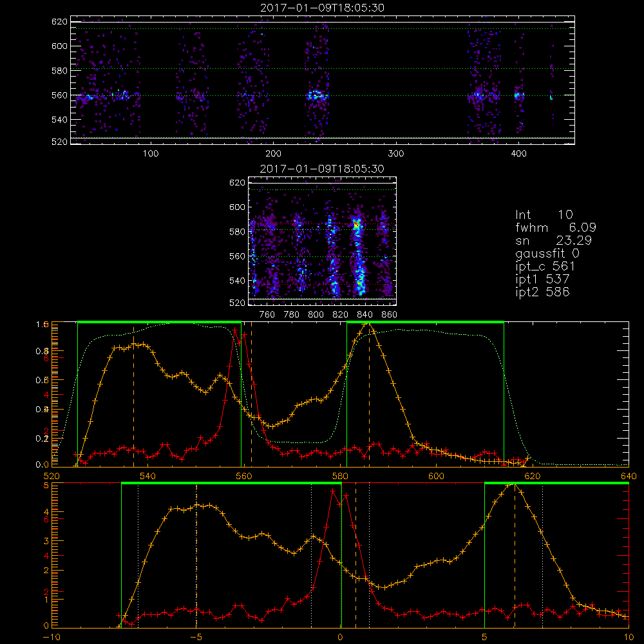Click the x-axis label 10 in bottom plot
Image resolution: width=644 pixels, height=644 pixels.
coord(629,637)
